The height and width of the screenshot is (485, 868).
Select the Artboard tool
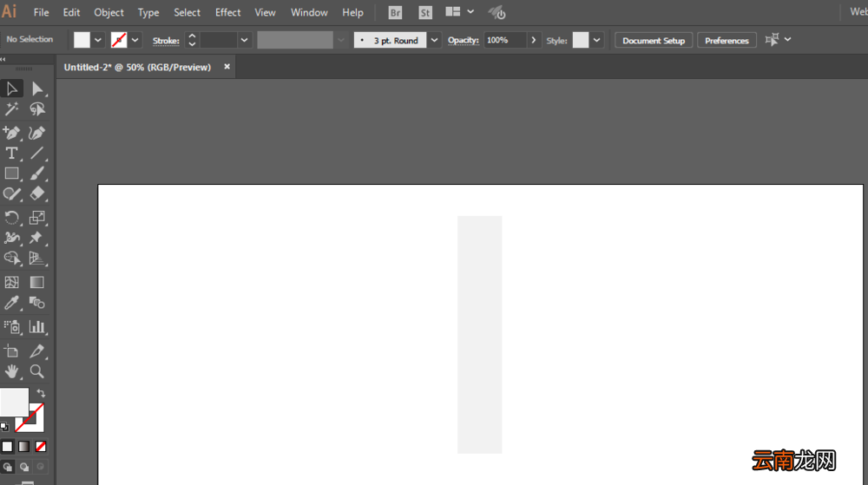pos(11,351)
